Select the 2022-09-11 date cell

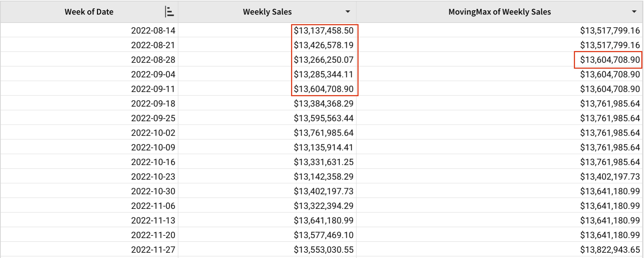coord(153,89)
